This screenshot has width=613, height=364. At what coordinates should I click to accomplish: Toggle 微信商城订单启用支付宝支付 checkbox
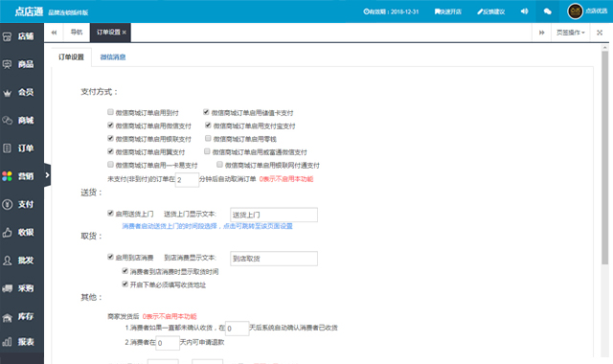click(x=208, y=125)
